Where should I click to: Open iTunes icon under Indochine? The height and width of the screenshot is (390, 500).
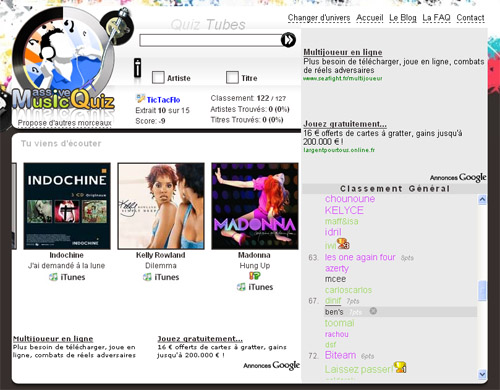(x=53, y=277)
